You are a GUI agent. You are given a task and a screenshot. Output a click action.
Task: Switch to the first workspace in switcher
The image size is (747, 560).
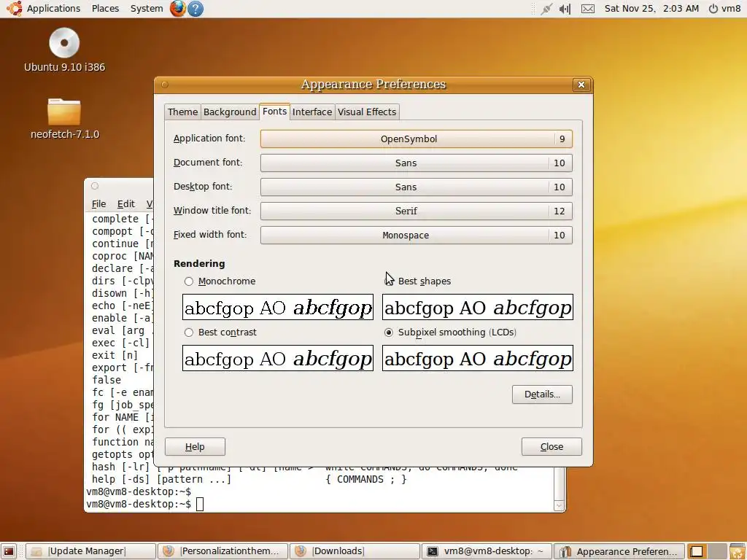(697, 551)
